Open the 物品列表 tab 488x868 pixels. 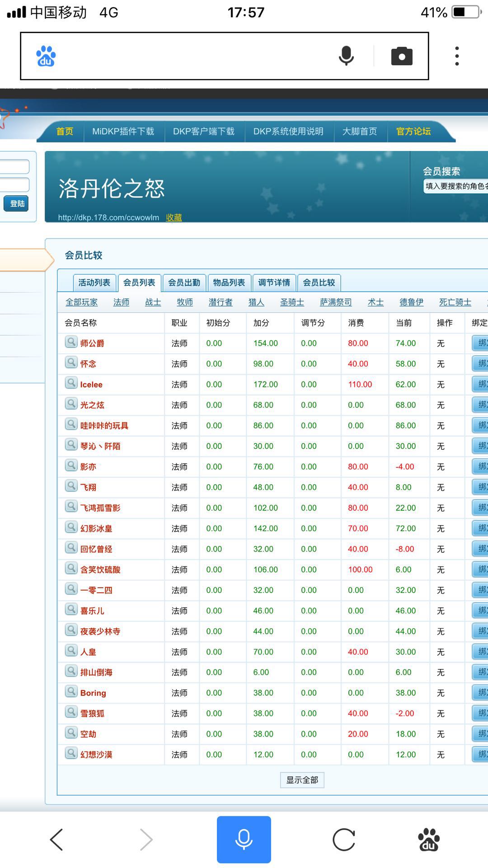coord(229,283)
